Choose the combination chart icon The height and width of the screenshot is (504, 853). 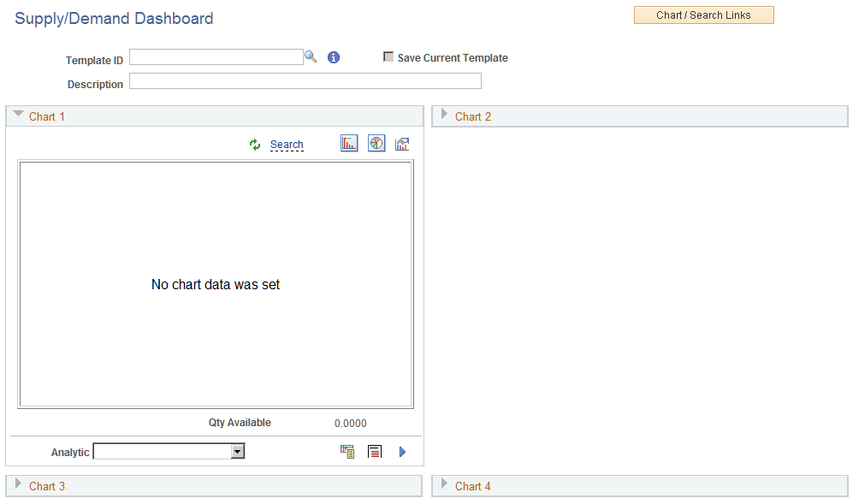click(402, 142)
